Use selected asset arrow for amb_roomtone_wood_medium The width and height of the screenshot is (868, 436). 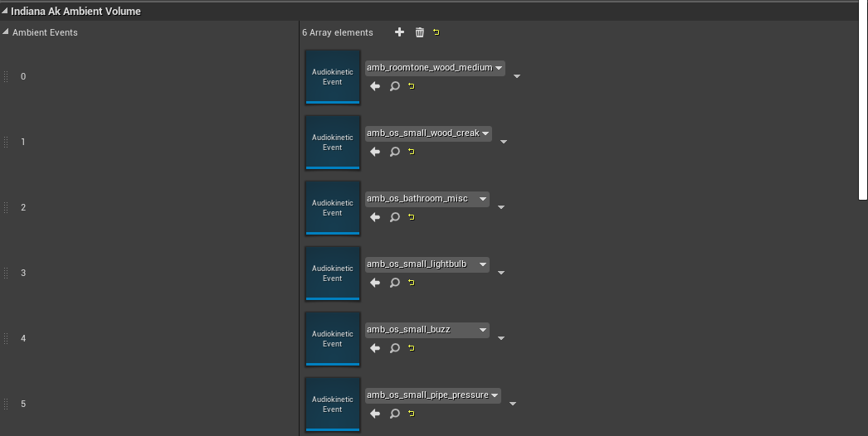[375, 86]
